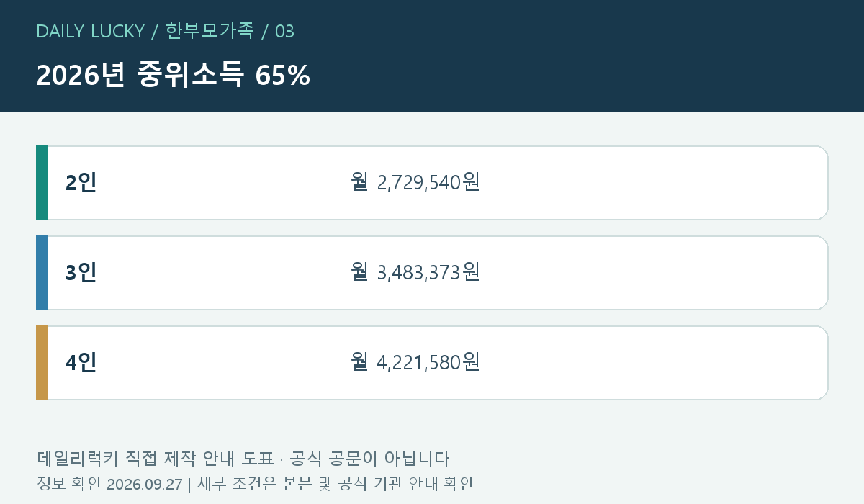Click the amount 월 4,221,580원

point(415,362)
